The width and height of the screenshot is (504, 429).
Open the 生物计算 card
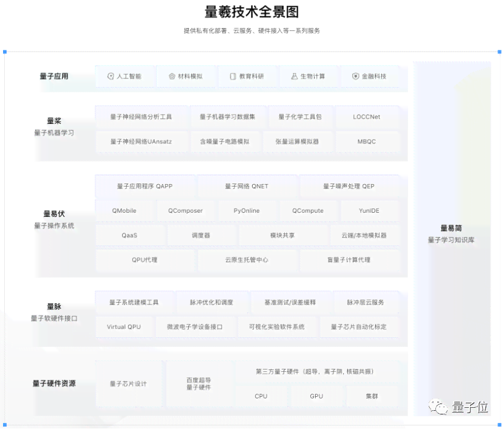(308, 76)
